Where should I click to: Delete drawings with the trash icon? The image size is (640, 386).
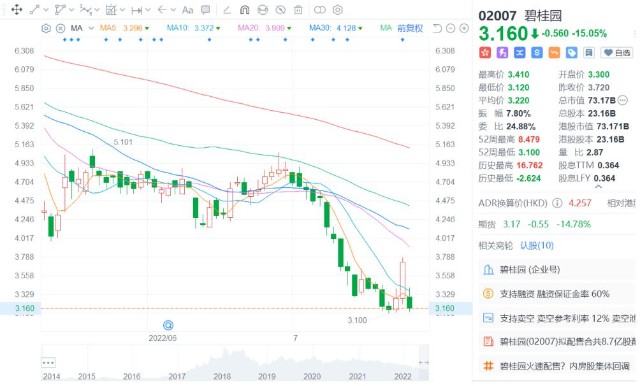point(298,10)
